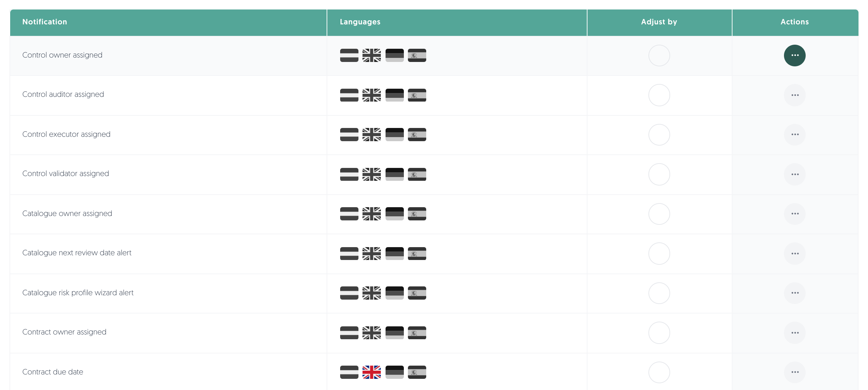Select the colored UK flag for Contract due date
Image resolution: width=868 pixels, height=390 pixels.
point(371,372)
